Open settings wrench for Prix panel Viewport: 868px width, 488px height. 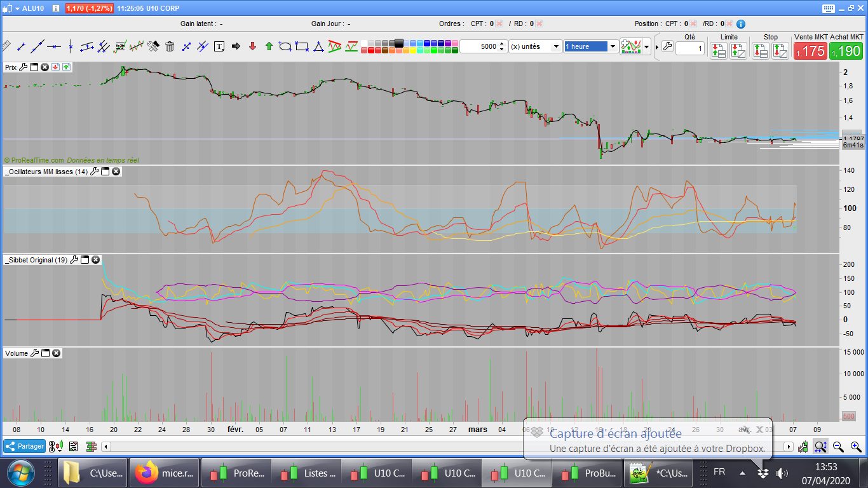point(24,67)
